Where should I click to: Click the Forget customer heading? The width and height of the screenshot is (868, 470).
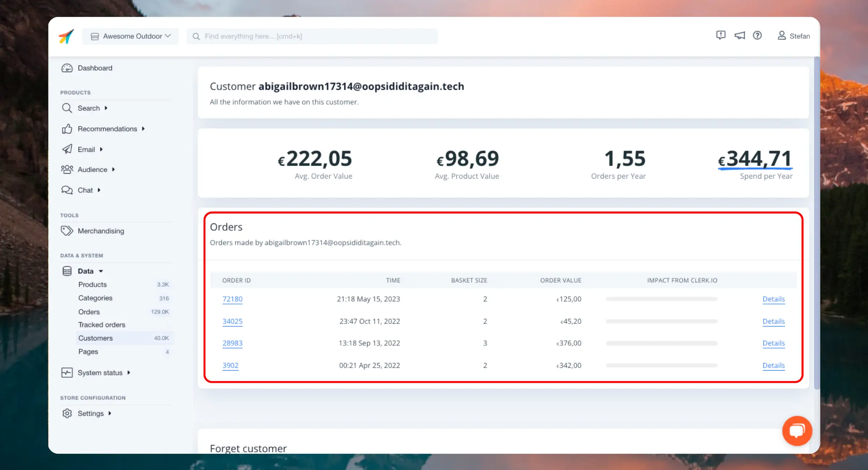[248, 448]
